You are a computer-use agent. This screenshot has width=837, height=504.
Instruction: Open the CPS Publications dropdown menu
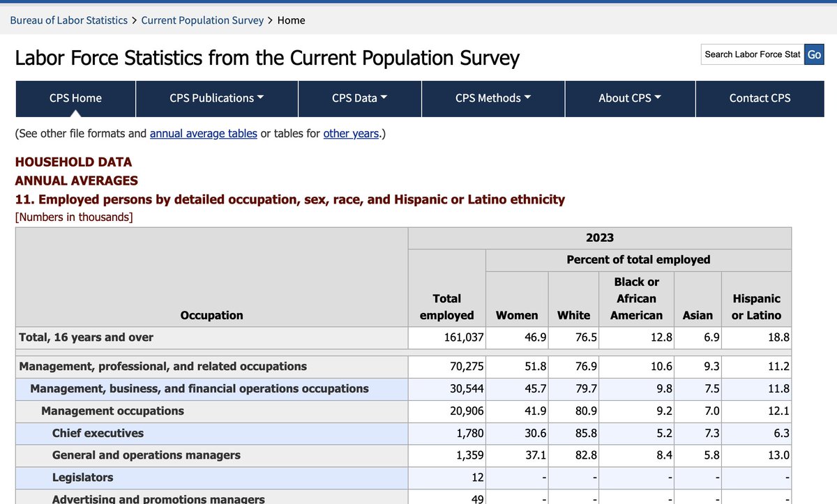tap(217, 98)
